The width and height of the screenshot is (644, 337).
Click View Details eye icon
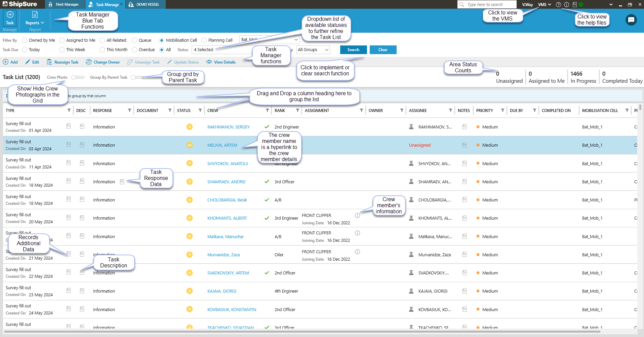pos(209,62)
